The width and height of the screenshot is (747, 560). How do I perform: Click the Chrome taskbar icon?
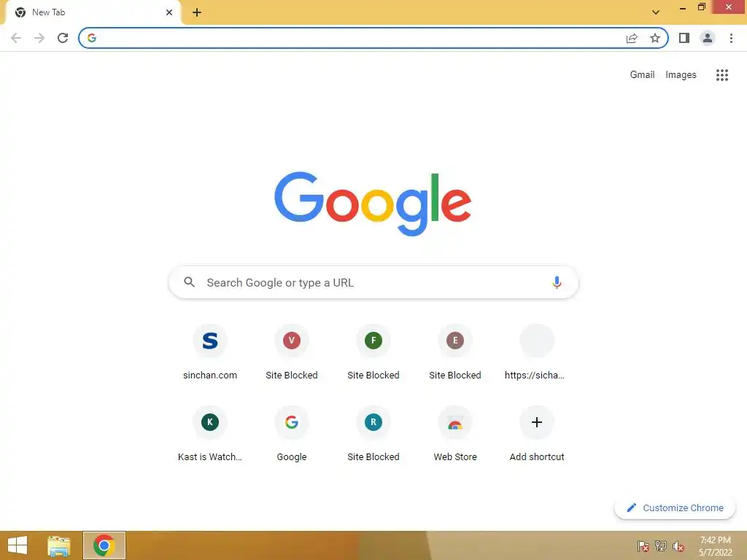pyautogui.click(x=104, y=545)
